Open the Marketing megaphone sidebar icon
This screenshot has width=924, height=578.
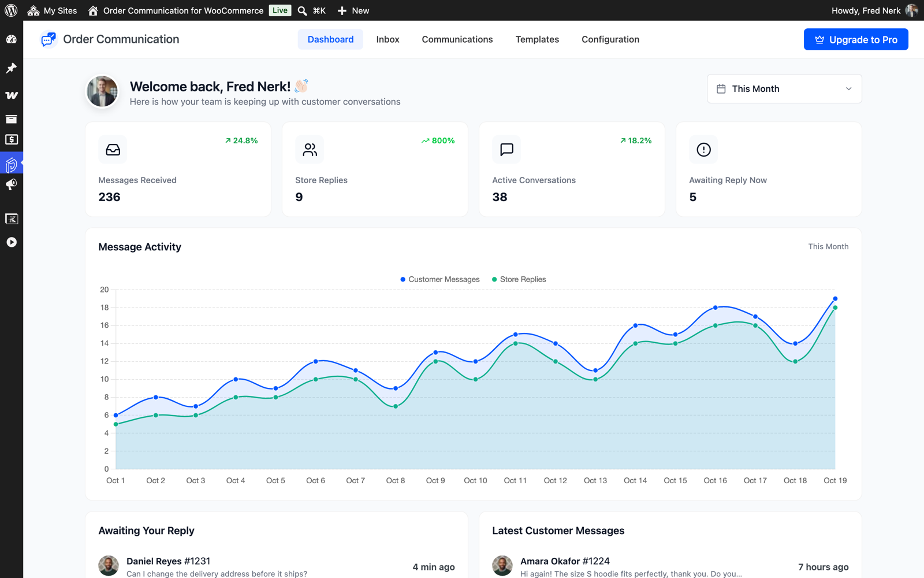(12, 185)
